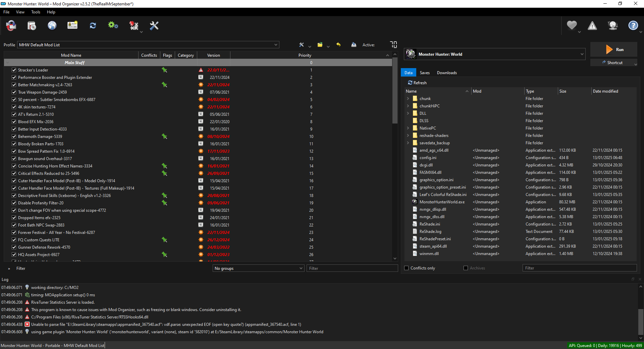This screenshot has width=644, height=349.
Task: Click the conflict flag on Behemoth Damage-5339
Action: click(164, 137)
